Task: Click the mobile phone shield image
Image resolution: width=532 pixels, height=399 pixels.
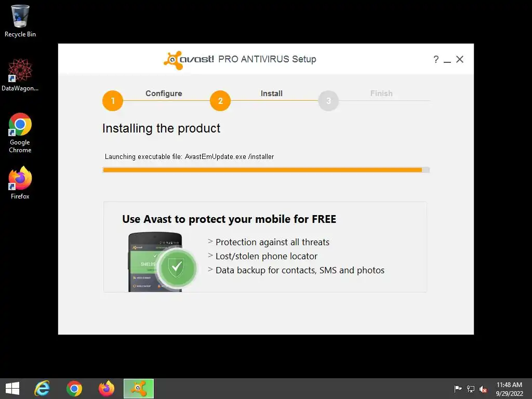Action: tap(162, 262)
